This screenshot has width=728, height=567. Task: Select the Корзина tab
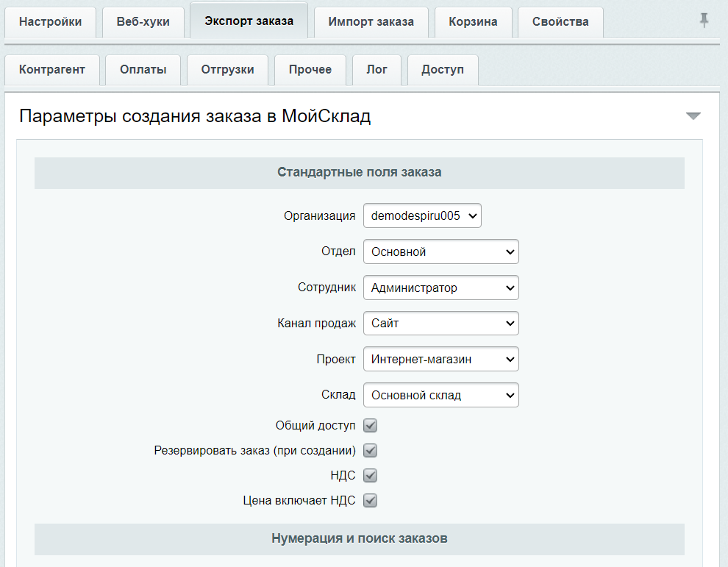[x=473, y=22]
